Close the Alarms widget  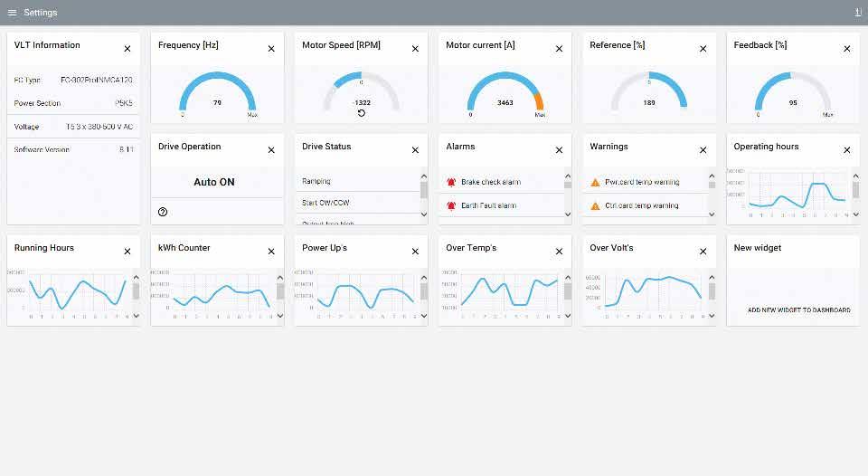click(x=559, y=150)
